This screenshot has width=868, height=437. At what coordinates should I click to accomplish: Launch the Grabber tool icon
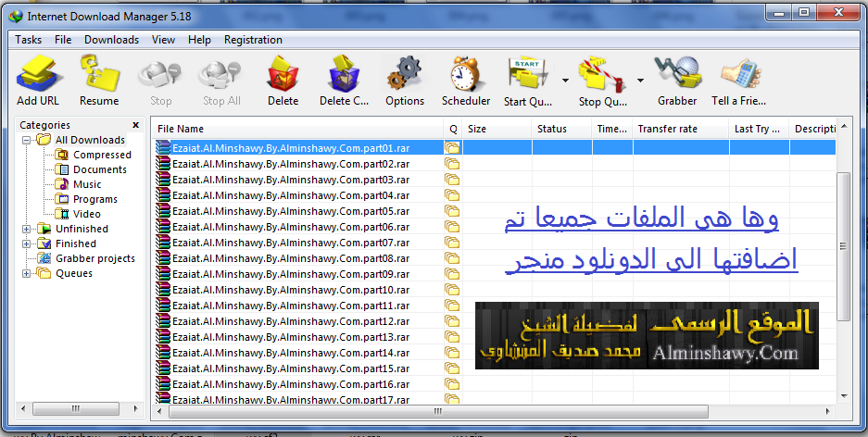tap(677, 72)
